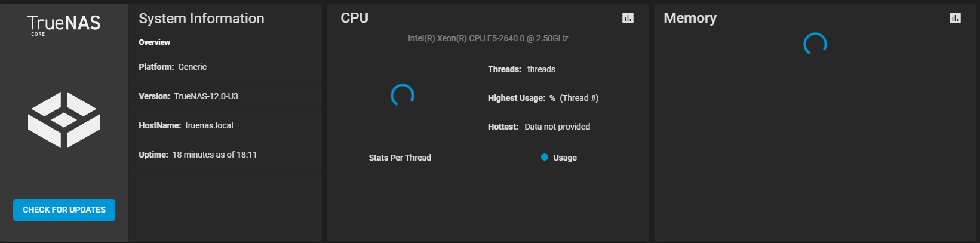Click the Overview subheading
The image size is (980, 243).
(154, 42)
